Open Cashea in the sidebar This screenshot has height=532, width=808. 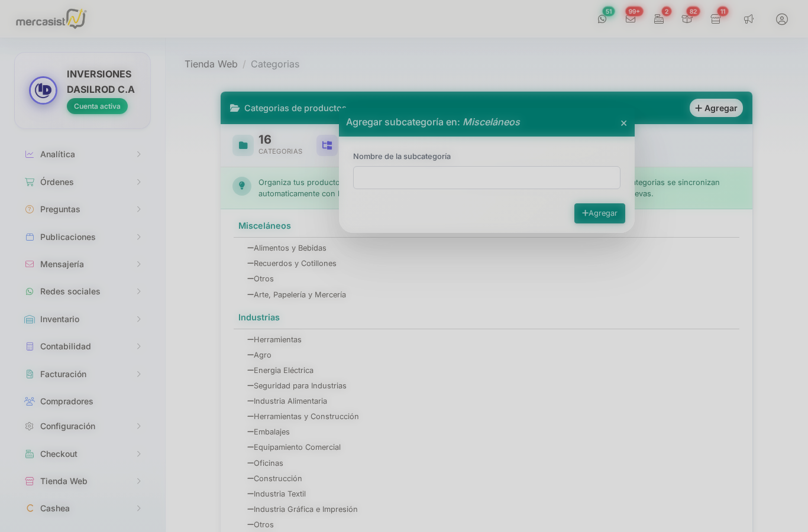(55, 508)
